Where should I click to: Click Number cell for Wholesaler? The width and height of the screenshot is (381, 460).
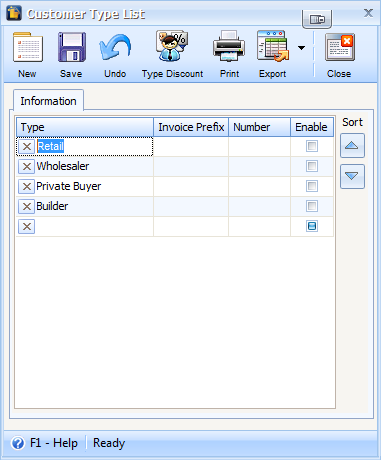pyautogui.click(x=260, y=166)
